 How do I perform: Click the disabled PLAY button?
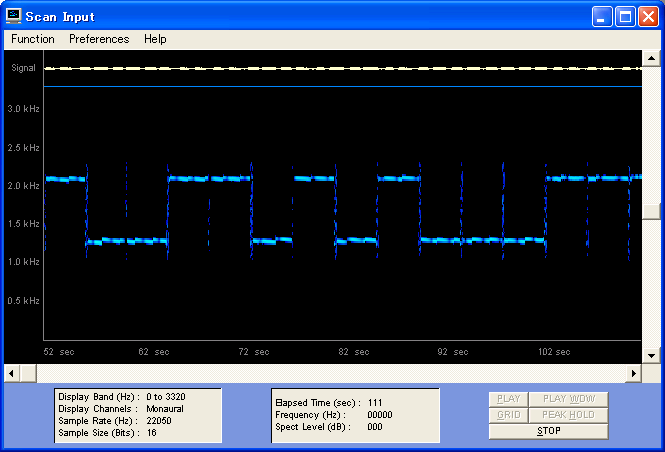[508, 399]
